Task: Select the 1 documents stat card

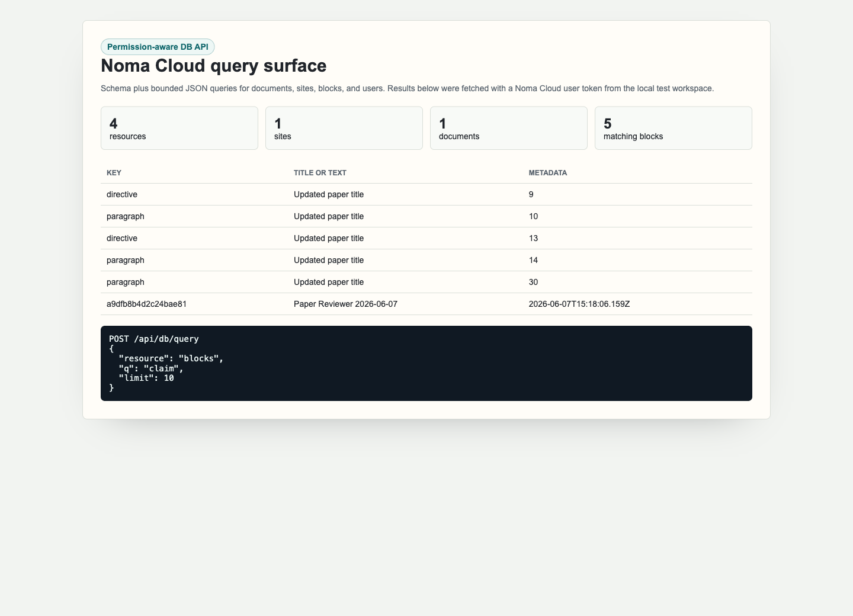Action: click(509, 128)
